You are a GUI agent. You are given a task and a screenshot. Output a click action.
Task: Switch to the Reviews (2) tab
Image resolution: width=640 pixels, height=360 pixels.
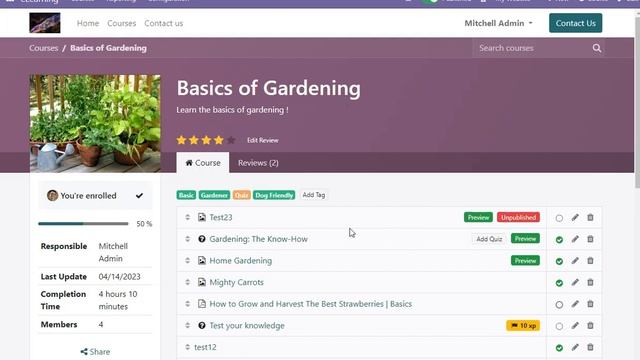[x=258, y=162]
